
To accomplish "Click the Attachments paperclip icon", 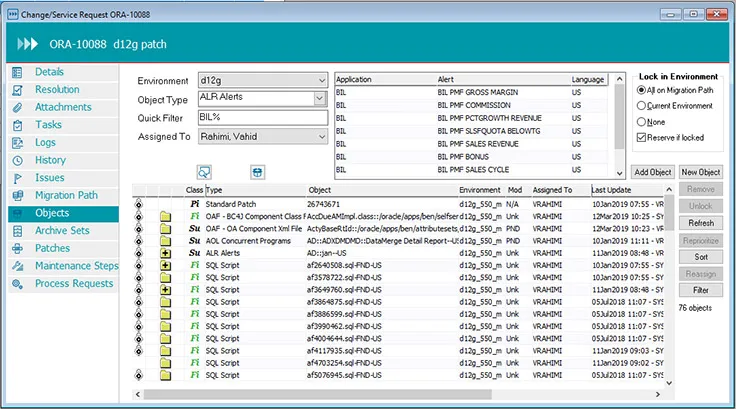I will click(18, 107).
